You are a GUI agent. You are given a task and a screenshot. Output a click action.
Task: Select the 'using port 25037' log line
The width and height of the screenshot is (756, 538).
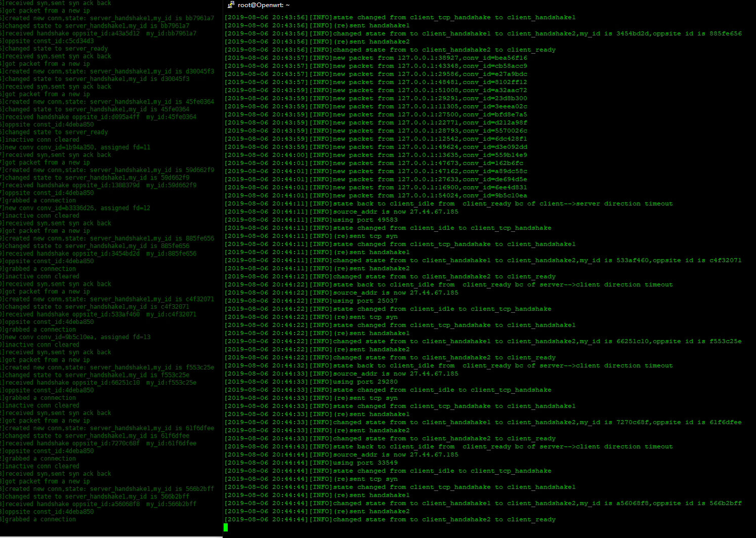(311, 301)
